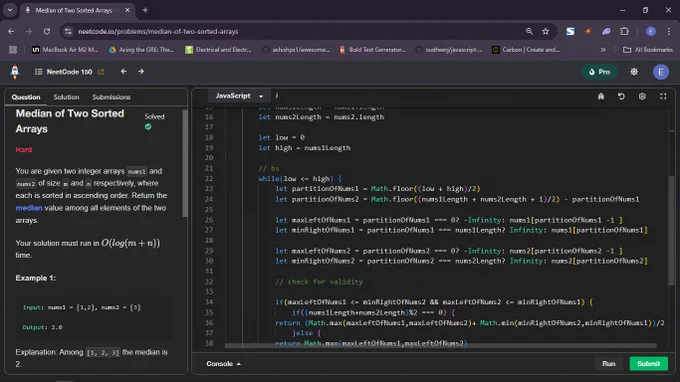Open the browser zoom magnifier icon
The width and height of the screenshot is (680, 382).
(529, 31)
